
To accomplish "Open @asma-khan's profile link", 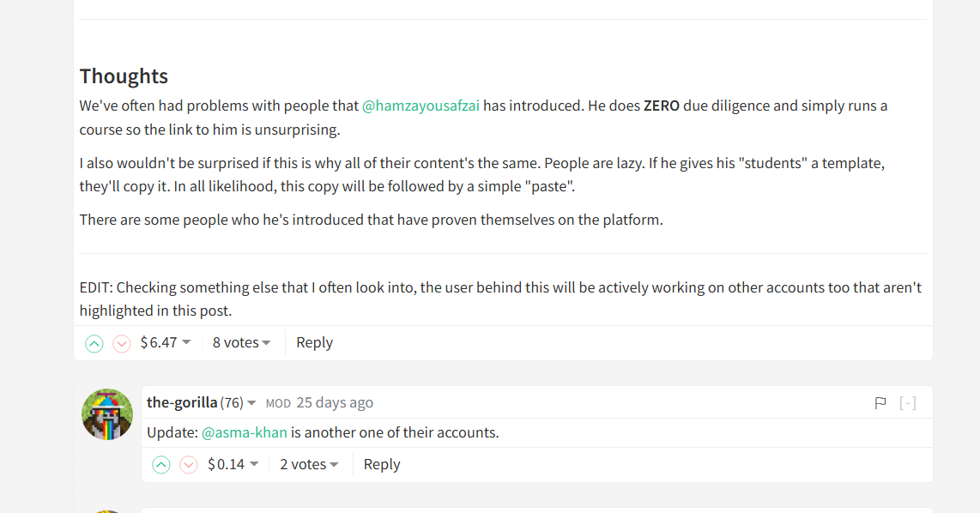I will coord(245,432).
